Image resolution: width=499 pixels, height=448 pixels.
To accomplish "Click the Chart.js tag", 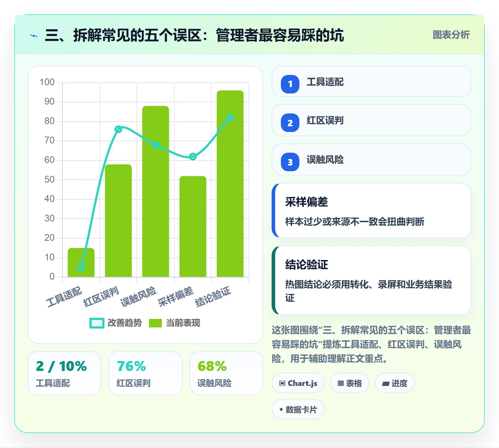I will (x=298, y=383).
